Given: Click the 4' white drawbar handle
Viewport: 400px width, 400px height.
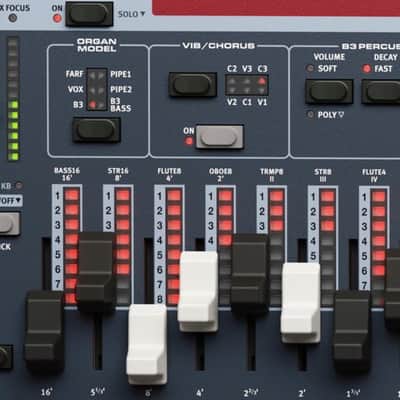Looking at the screenshot, I should [x=198, y=292].
